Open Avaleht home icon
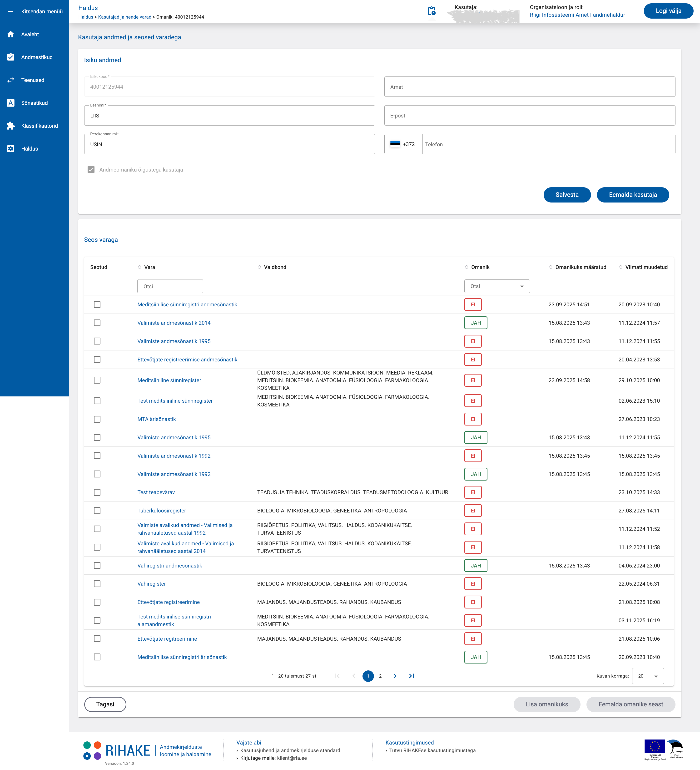 click(11, 34)
